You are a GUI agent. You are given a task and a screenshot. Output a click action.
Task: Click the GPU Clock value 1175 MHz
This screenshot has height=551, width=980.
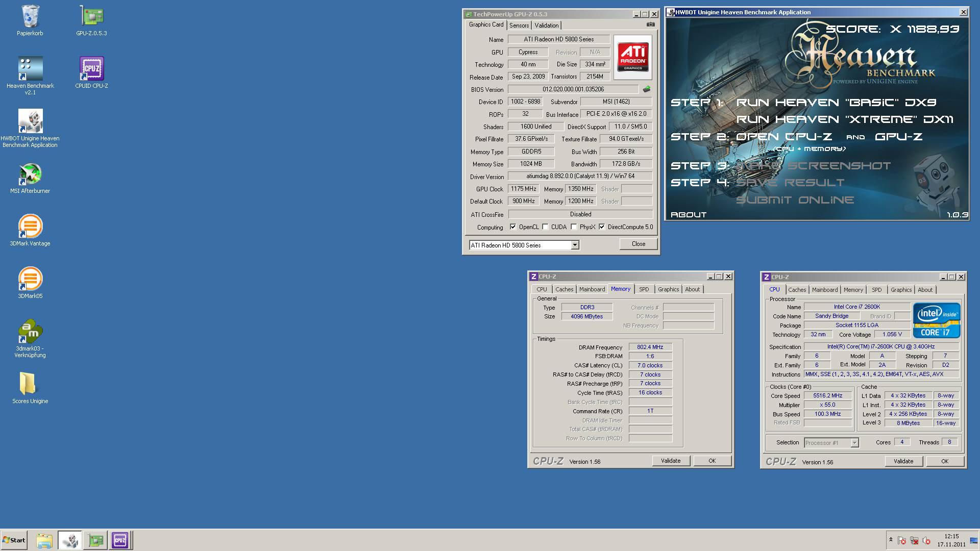tap(524, 189)
